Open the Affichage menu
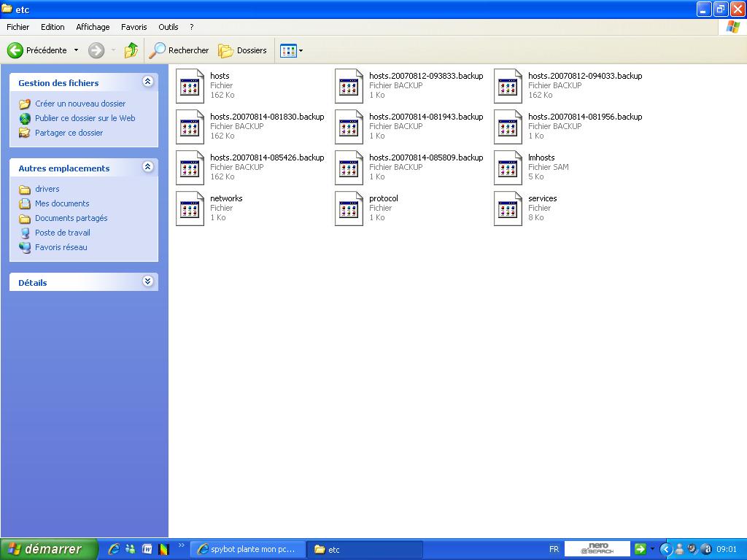 click(x=93, y=27)
